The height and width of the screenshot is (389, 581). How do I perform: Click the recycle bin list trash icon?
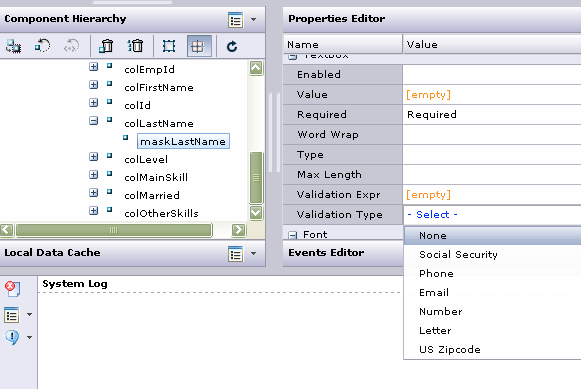pos(135,46)
